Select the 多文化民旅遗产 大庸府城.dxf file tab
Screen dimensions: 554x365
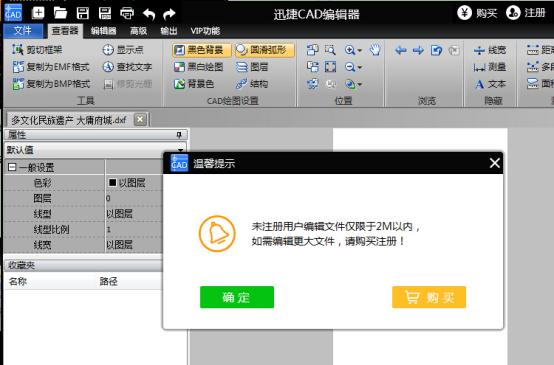[x=69, y=120]
